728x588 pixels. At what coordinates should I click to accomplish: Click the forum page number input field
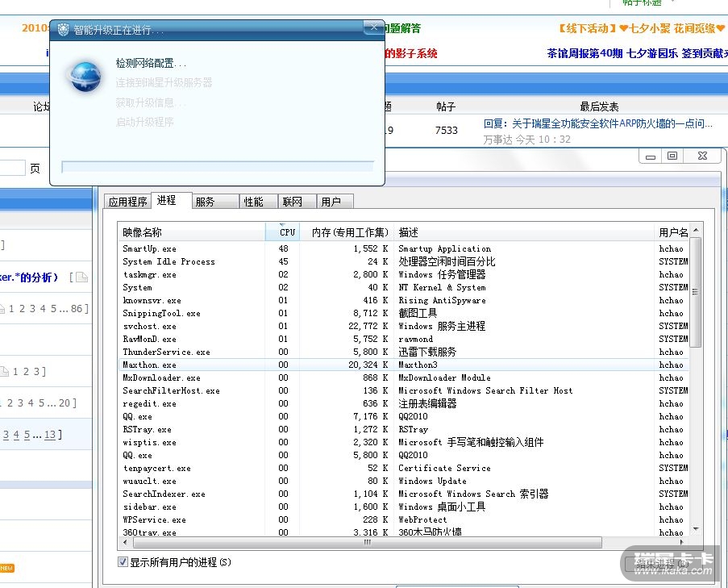click(x=12, y=168)
